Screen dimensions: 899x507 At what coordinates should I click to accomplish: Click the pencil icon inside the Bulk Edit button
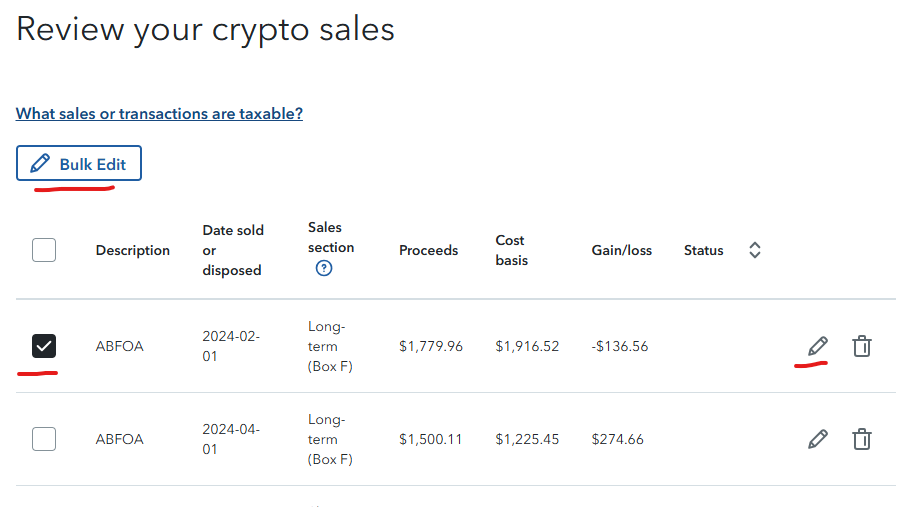pos(40,163)
